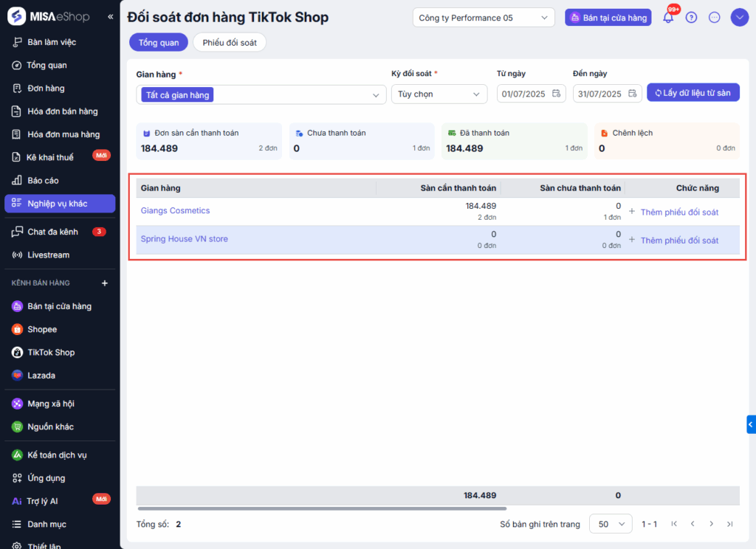
Task: Click the chat bubble more icon
Action: click(x=715, y=18)
